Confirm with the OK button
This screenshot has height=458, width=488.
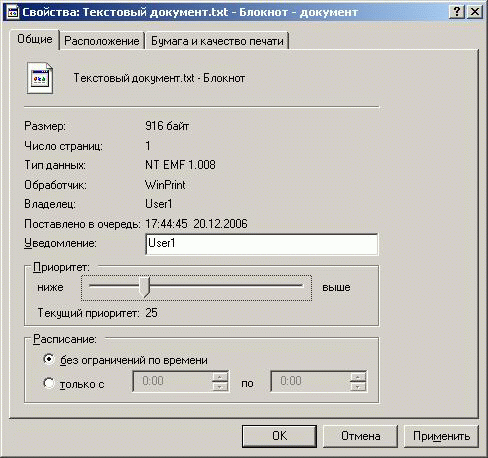[279, 436]
